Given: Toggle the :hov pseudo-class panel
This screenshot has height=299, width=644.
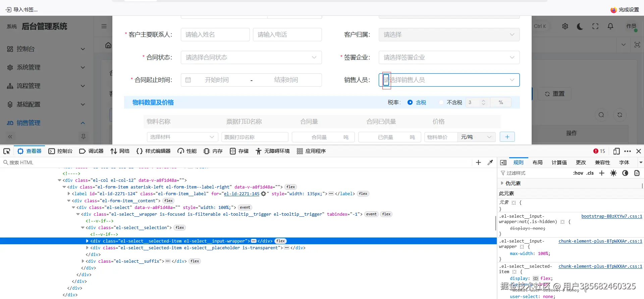Looking at the screenshot, I should click(x=578, y=173).
